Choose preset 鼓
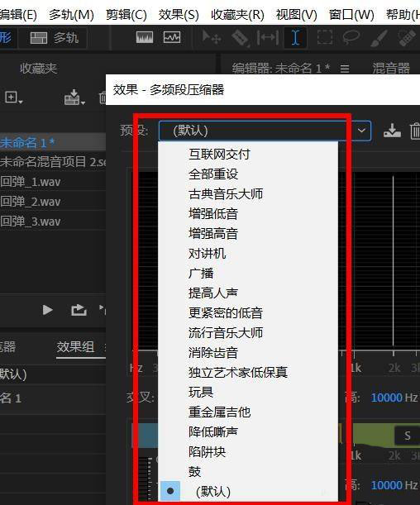420x505 pixels. (x=248, y=472)
